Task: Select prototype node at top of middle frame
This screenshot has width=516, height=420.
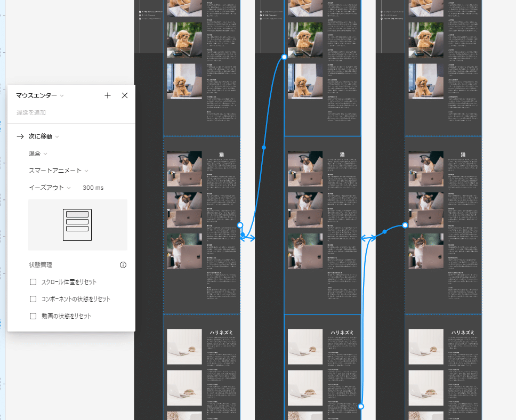Action: (x=284, y=57)
